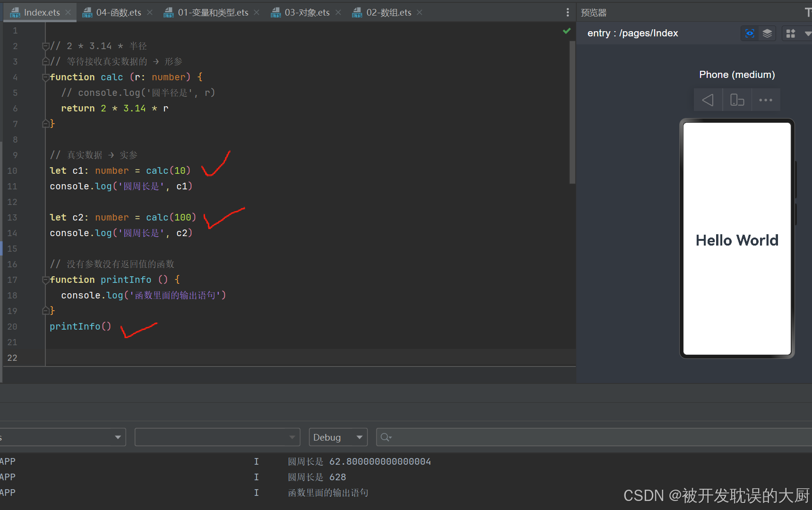
Task: Collapse the comment fold at line 2
Action: [x=45, y=46]
